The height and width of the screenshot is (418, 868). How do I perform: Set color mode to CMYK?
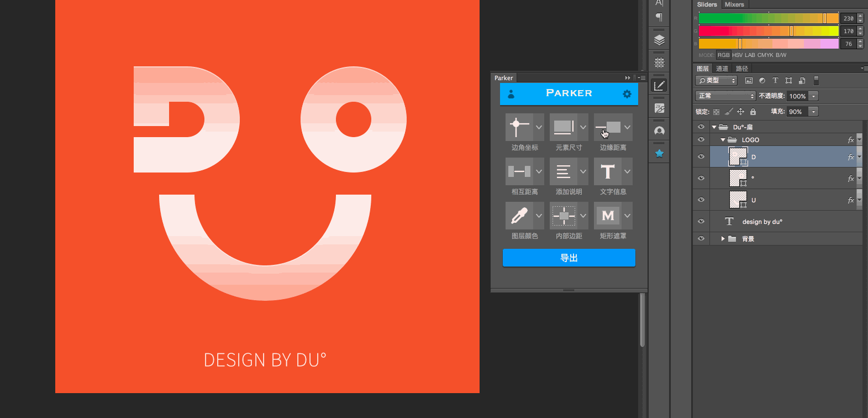(x=765, y=55)
